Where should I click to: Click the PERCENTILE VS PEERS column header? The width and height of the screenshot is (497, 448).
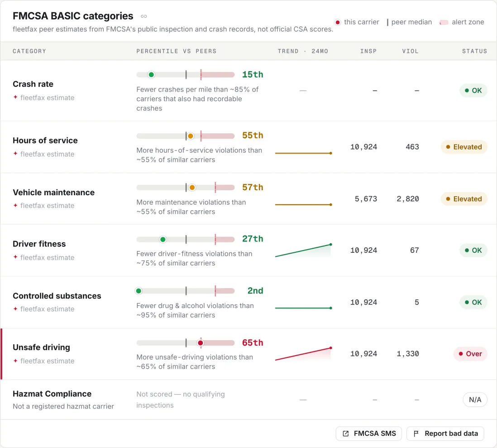click(x=177, y=51)
